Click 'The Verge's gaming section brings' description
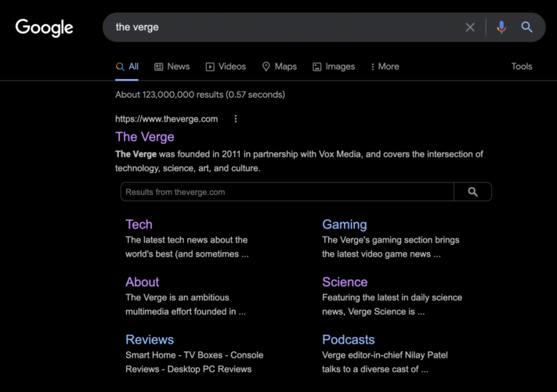This screenshot has height=392, width=557. (x=391, y=239)
